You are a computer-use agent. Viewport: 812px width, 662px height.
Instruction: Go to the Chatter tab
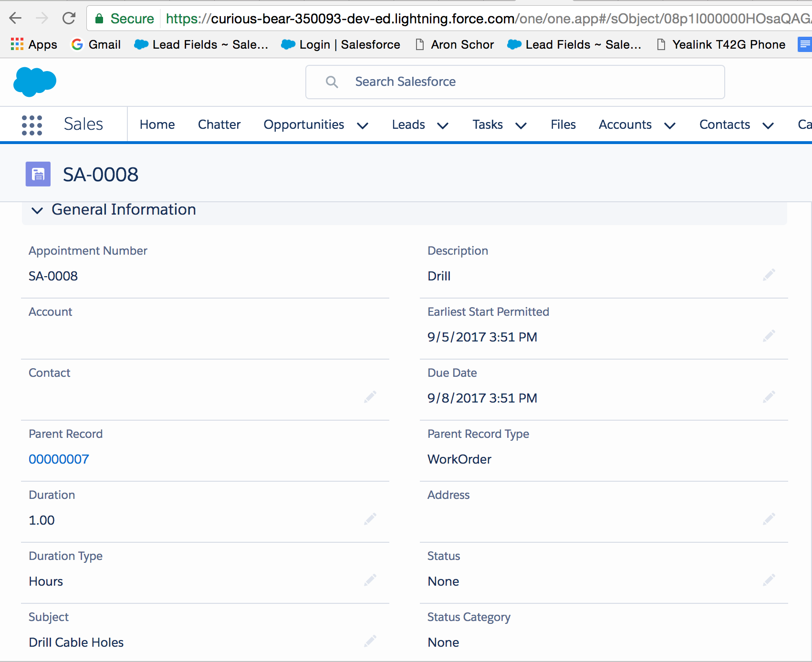pos(219,124)
